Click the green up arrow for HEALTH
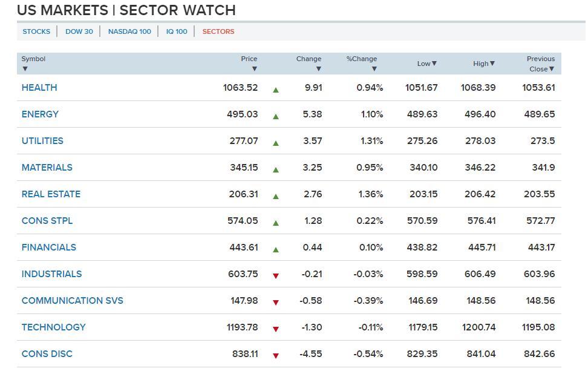The height and width of the screenshot is (374, 588). click(x=276, y=90)
